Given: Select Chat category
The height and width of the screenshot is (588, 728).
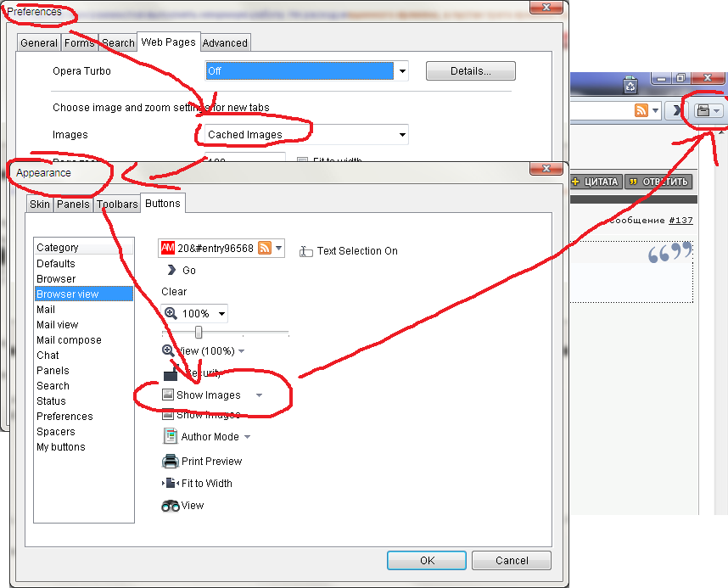Looking at the screenshot, I should click(83, 356).
